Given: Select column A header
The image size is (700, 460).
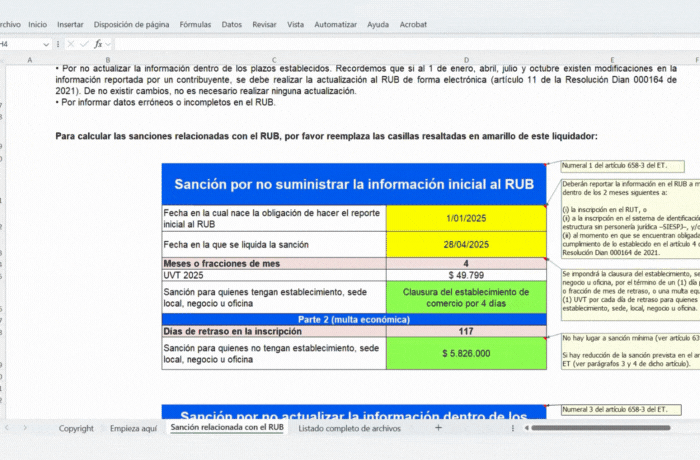Looking at the screenshot, I should (x=30, y=60).
